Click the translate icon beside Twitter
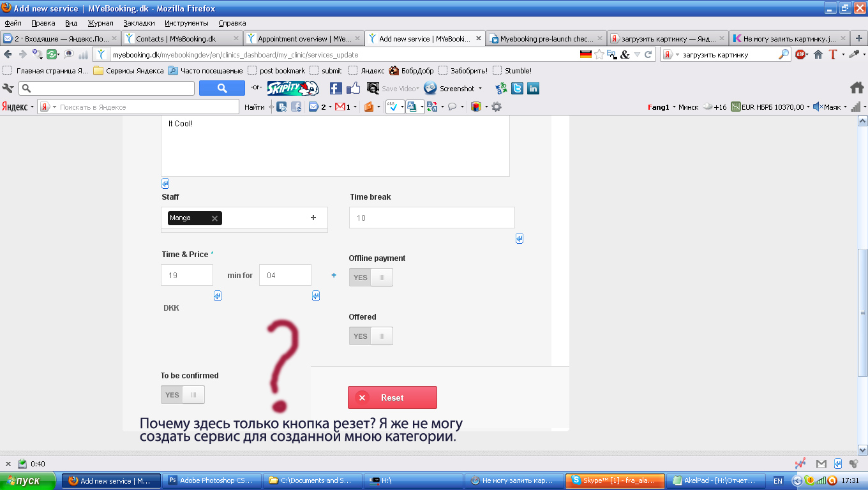This screenshot has width=868, height=490. pos(501,88)
